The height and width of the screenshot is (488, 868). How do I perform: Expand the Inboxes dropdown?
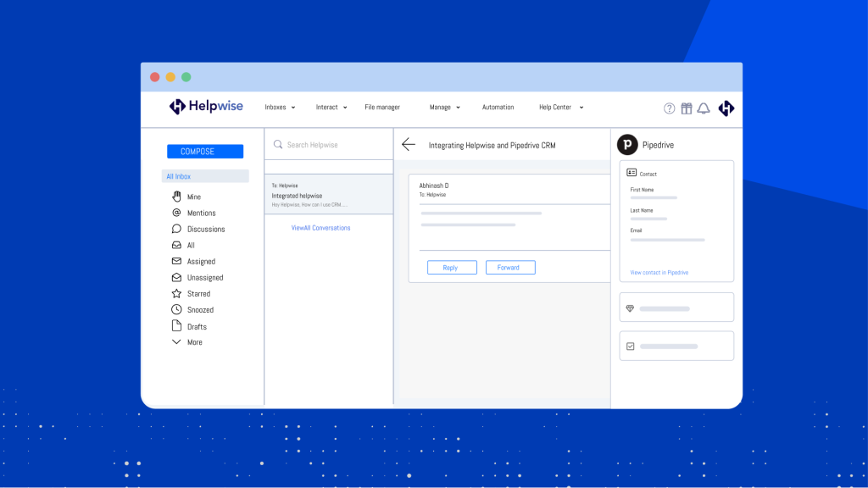(x=280, y=108)
